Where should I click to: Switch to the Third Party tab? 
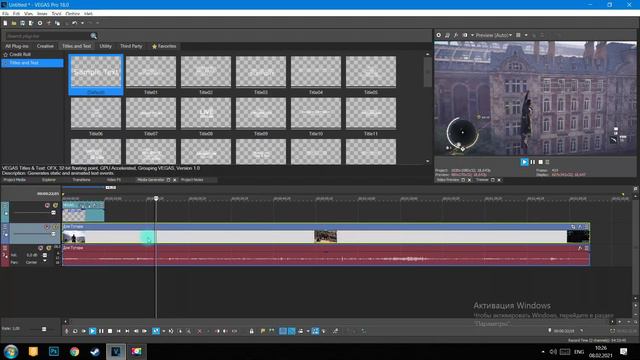click(131, 46)
